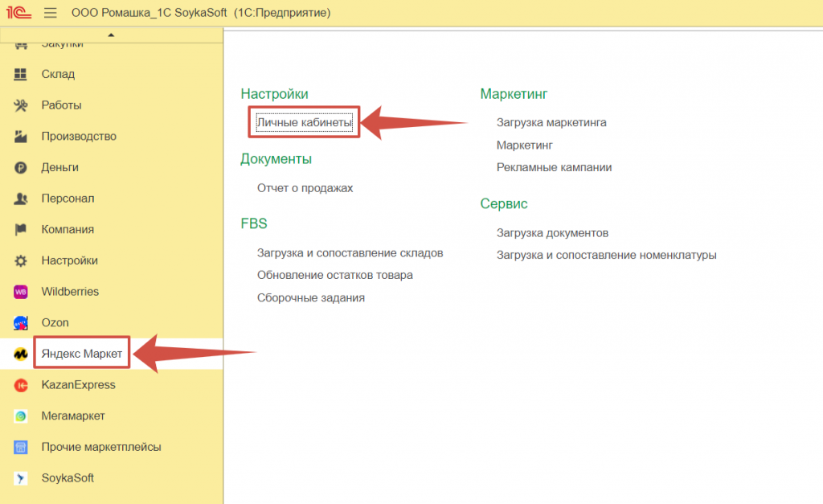Select the Ozon sidebar icon
The height and width of the screenshot is (504, 823).
tap(21, 323)
